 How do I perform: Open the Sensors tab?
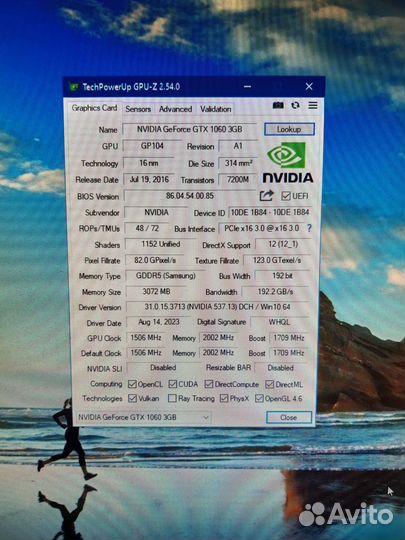(138, 109)
